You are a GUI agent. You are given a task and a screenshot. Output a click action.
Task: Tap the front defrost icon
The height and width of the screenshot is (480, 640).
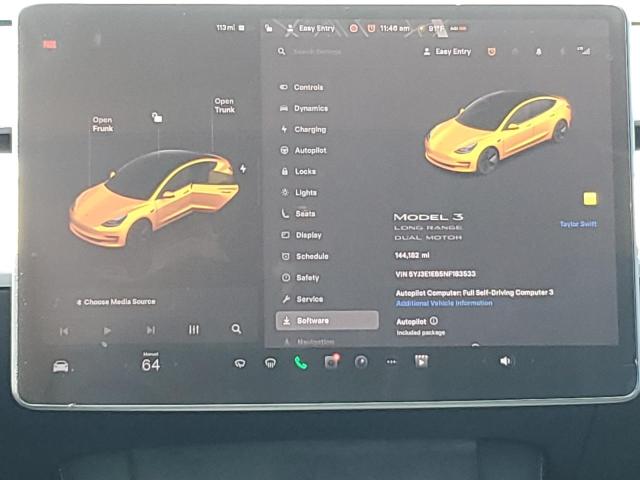click(240, 363)
